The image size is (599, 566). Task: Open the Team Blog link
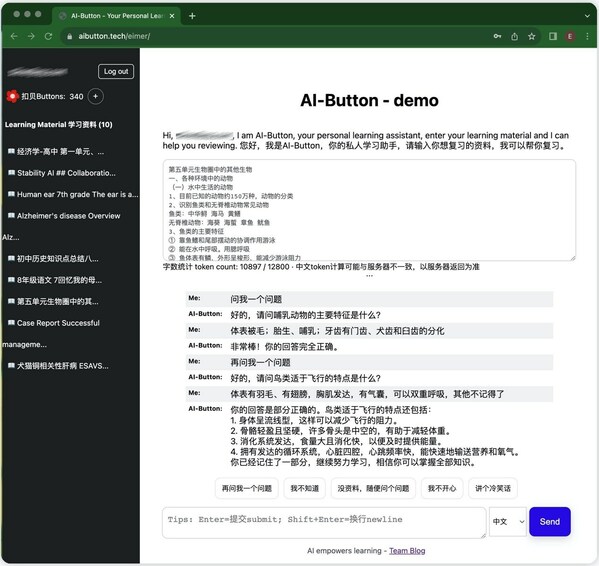pos(407,550)
